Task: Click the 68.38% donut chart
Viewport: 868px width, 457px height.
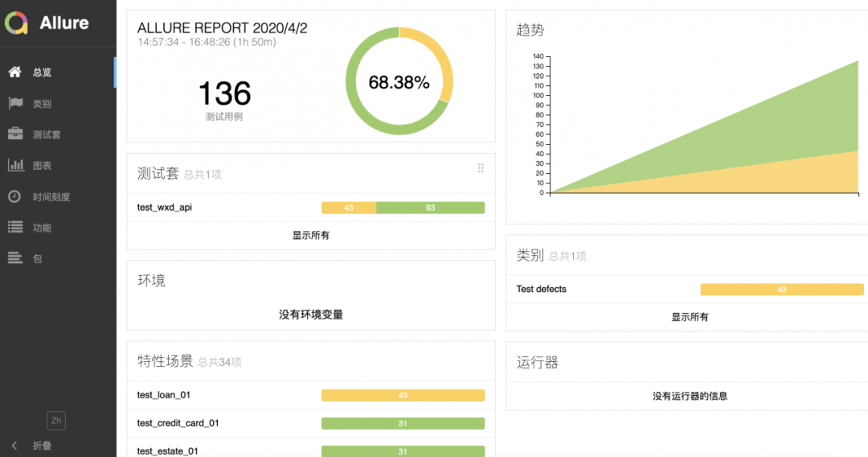Action: tap(399, 81)
